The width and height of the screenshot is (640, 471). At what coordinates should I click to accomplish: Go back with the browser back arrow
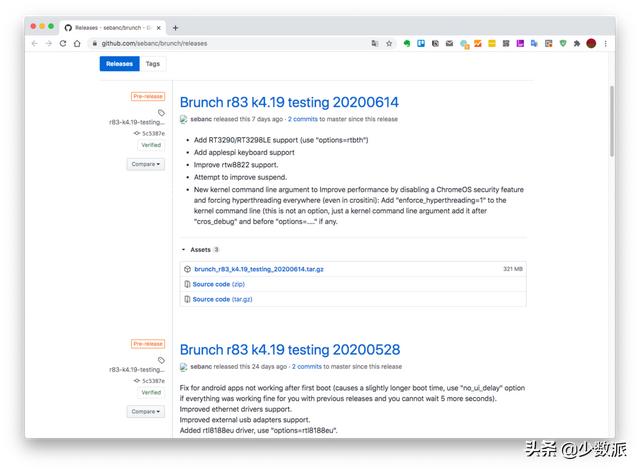(35, 44)
